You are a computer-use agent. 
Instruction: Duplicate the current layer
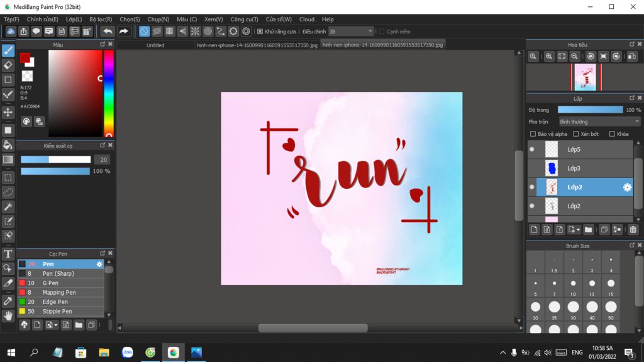coord(604,230)
